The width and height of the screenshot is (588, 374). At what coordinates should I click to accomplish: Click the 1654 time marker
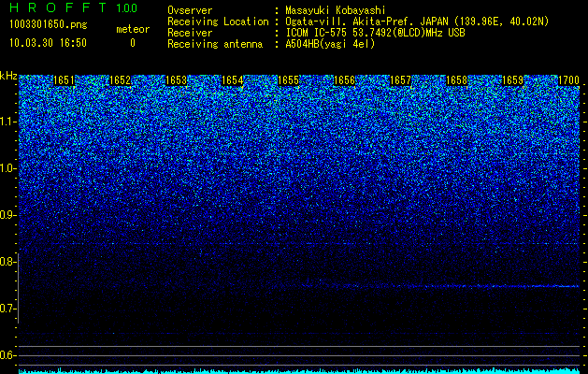[233, 80]
